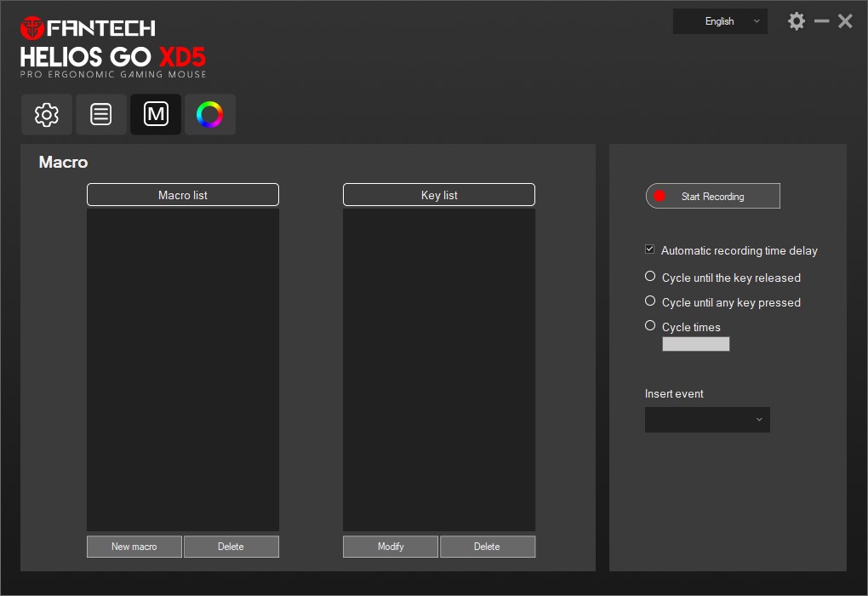Expand the Insert event dropdown
868x596 pixels.
[707, 420]
